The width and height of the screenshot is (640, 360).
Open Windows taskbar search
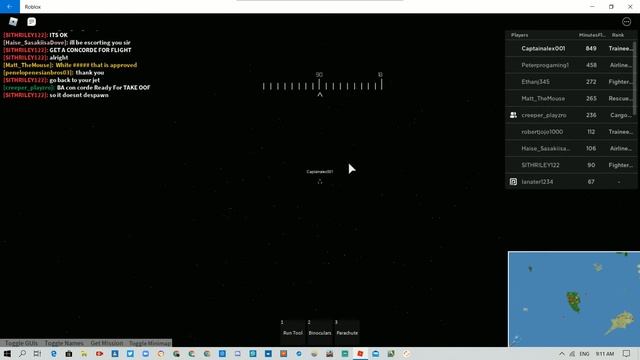(x=22, y=353)
